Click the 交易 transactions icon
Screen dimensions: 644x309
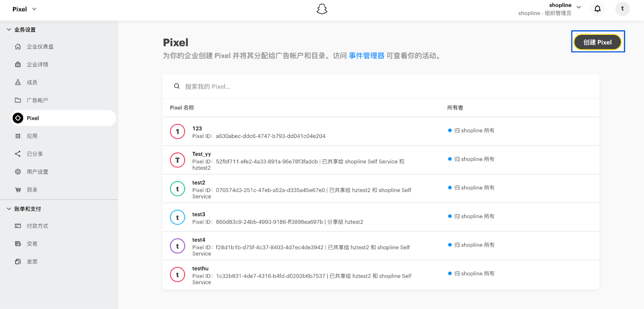coord(18,244)
